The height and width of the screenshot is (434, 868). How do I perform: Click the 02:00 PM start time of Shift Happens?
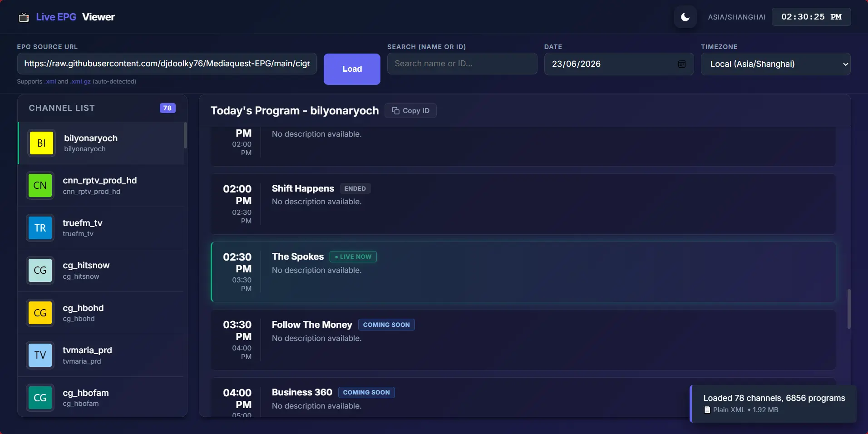[237, 195]
